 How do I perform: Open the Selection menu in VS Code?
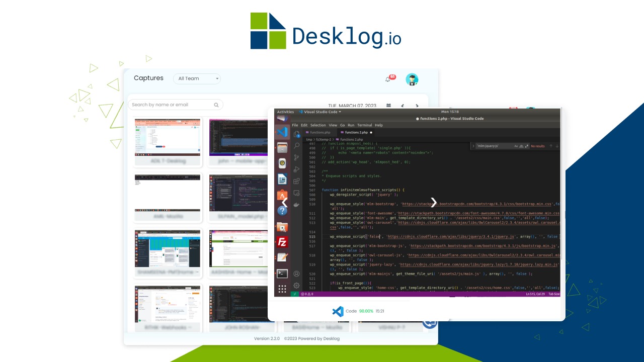coord(318,125)
